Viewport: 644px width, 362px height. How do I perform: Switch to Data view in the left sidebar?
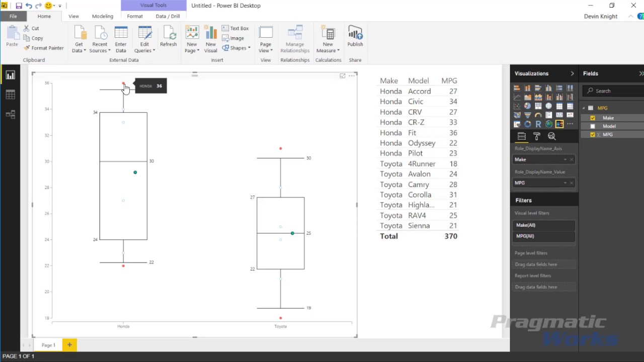pos(10,95)
